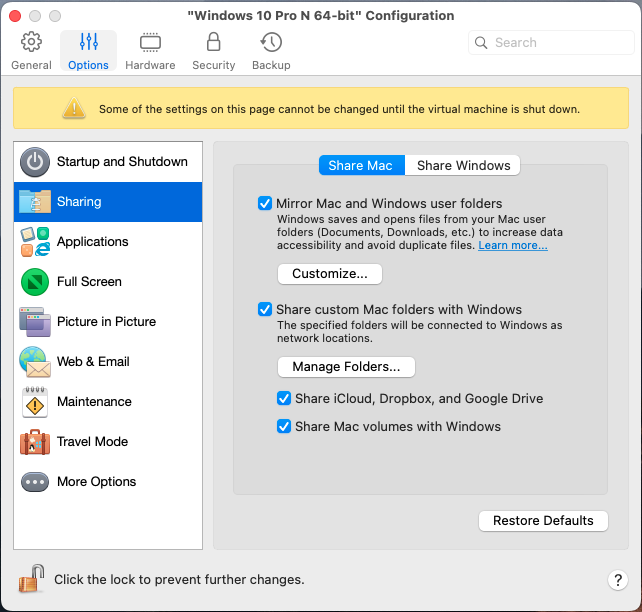This screenshot has width=642, height=612.
Task: Select the Travel Mode label in sidebar
Action: pos(93,442)
